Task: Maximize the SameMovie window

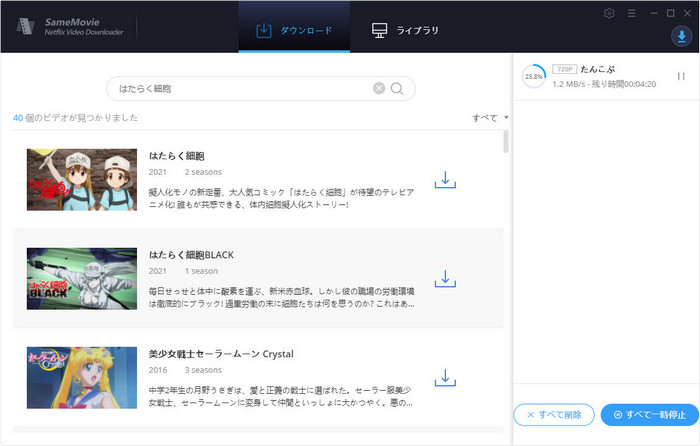Action: pos(671,13)
